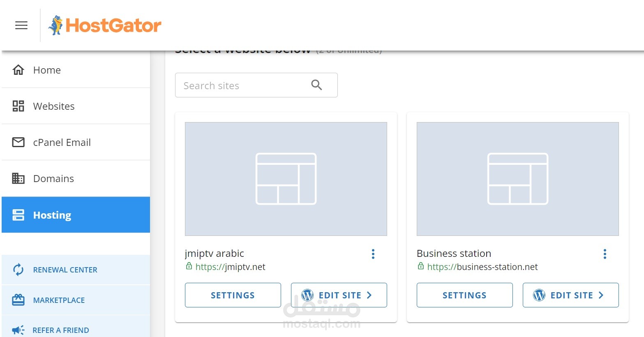This screenshot has height=337, width=644.
Task: Click the search magnifier icon
Action: click(316, 85)
